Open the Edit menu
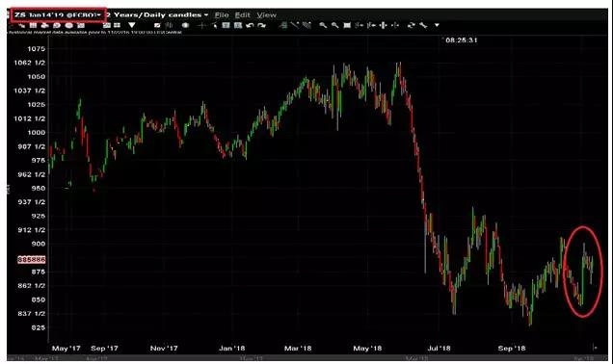Viewport: 613px width, 364px height. pyautogui.click(x=242, y=14)
